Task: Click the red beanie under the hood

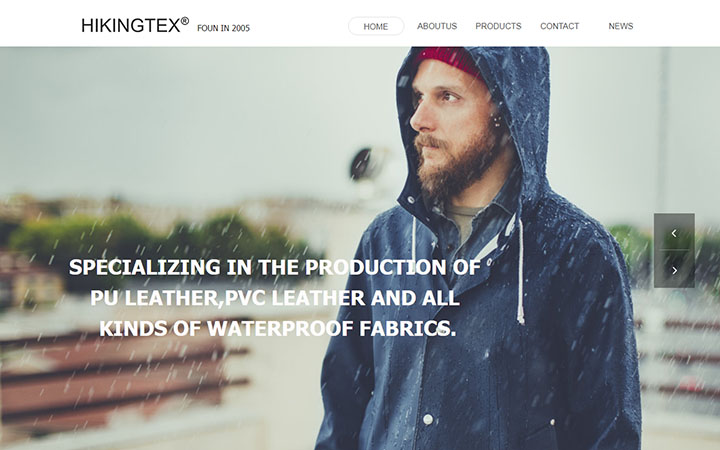Action: click(x=452, y=62)
